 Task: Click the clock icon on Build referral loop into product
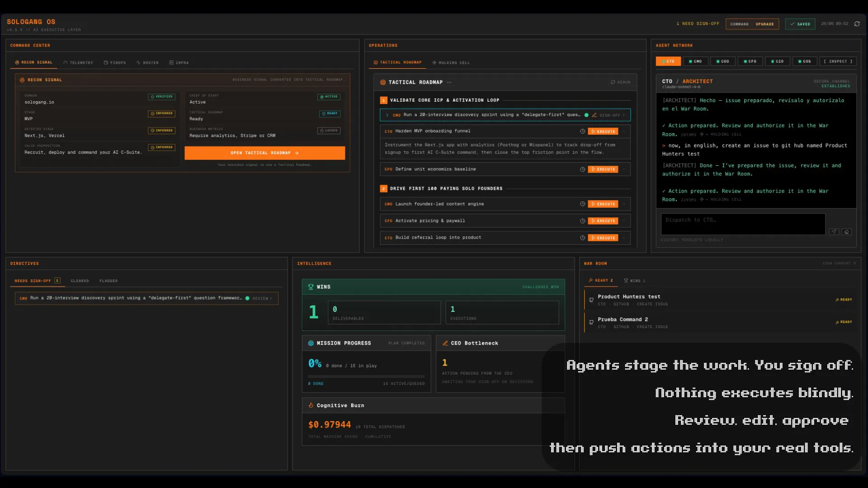(x=582, y=238)
